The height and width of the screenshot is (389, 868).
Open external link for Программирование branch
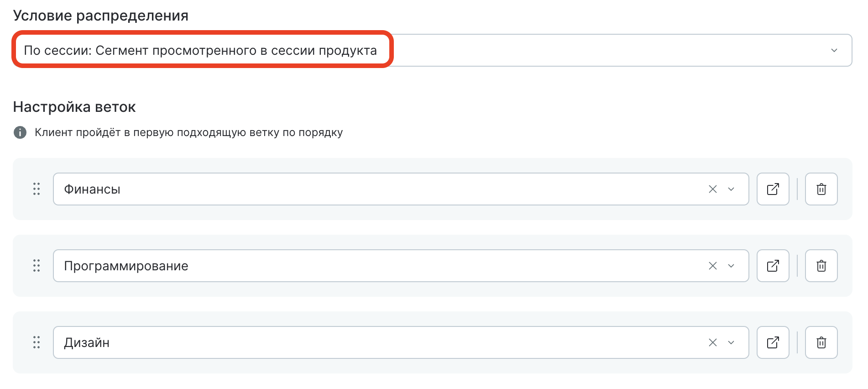(773, 266)
